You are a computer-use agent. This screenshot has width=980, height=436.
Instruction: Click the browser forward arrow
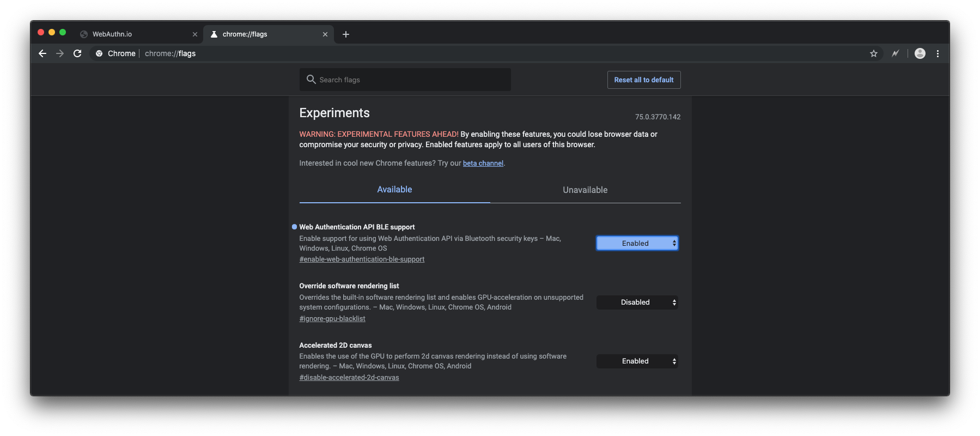(60, 53)
